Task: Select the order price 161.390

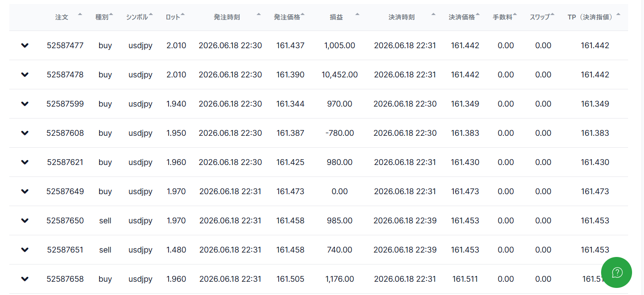Action: [291, 75]
